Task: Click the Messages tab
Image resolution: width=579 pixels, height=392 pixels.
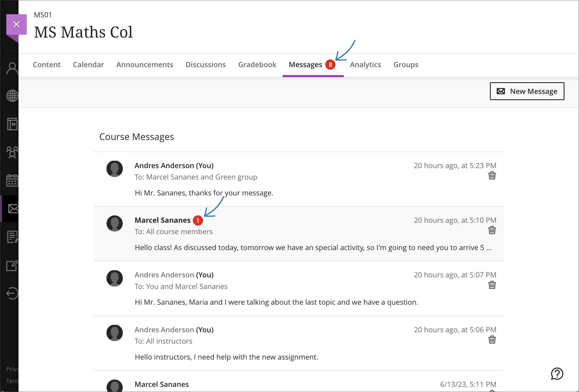Action: coord(305,64)
